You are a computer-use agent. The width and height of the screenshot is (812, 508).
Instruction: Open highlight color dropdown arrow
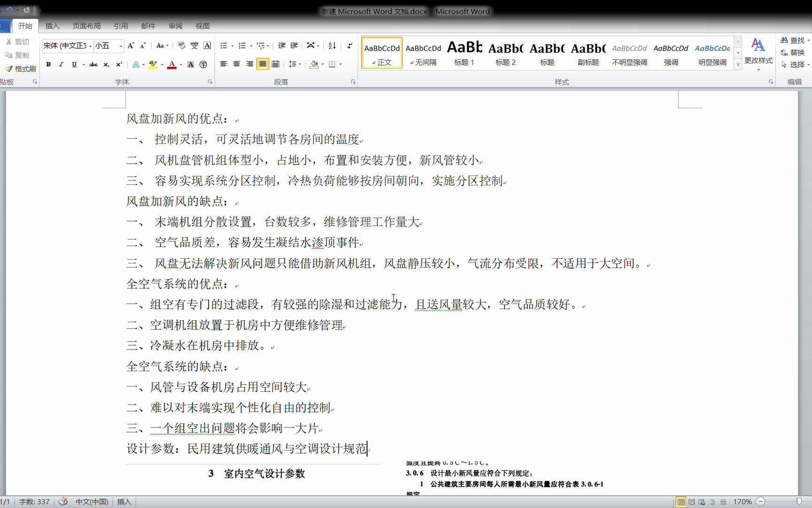pyautogui.click(x=162, y=64)
